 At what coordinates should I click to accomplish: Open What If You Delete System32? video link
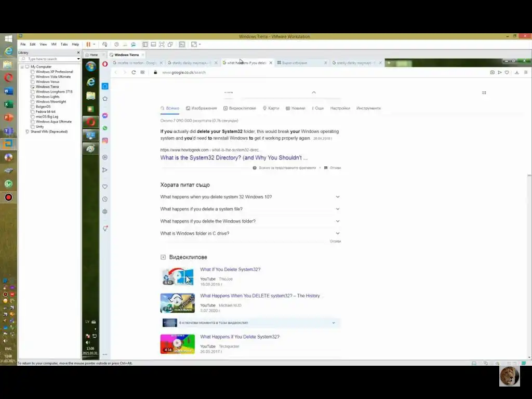tap(230, 270)
